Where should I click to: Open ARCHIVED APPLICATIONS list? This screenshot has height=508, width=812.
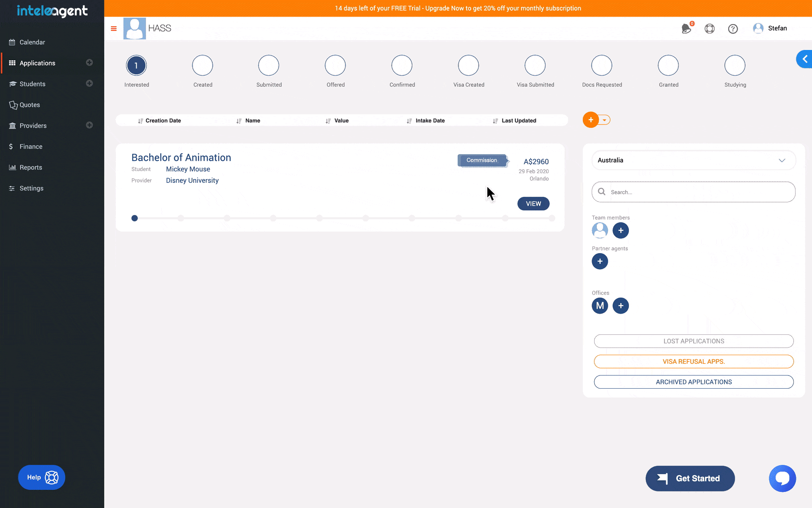693,382
